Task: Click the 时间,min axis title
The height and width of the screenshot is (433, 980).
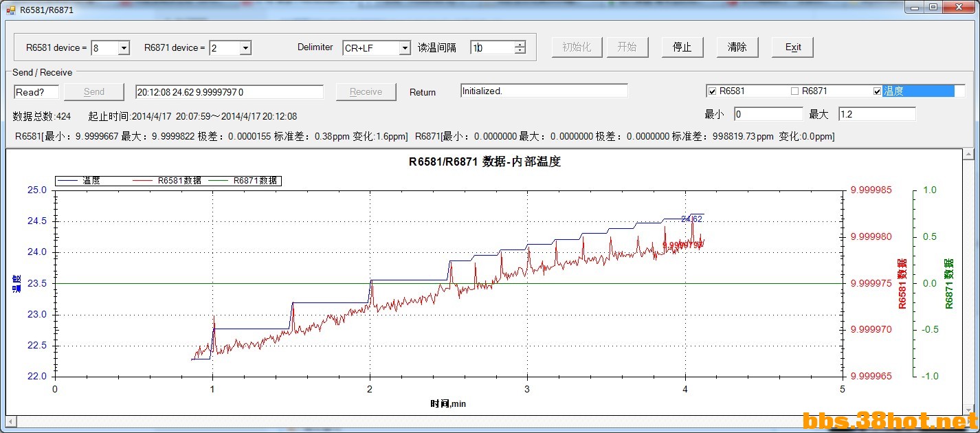Action: point(448,403)
